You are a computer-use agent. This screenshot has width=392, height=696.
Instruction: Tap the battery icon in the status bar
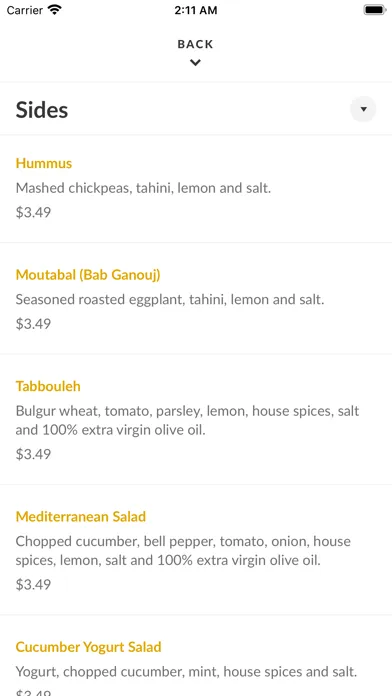[375, 10]
